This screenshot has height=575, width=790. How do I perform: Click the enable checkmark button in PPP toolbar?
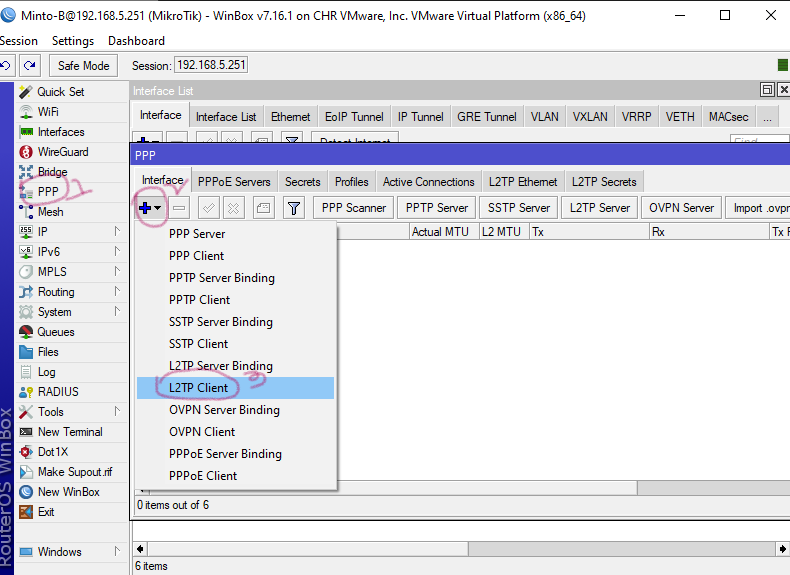(209, 208)
